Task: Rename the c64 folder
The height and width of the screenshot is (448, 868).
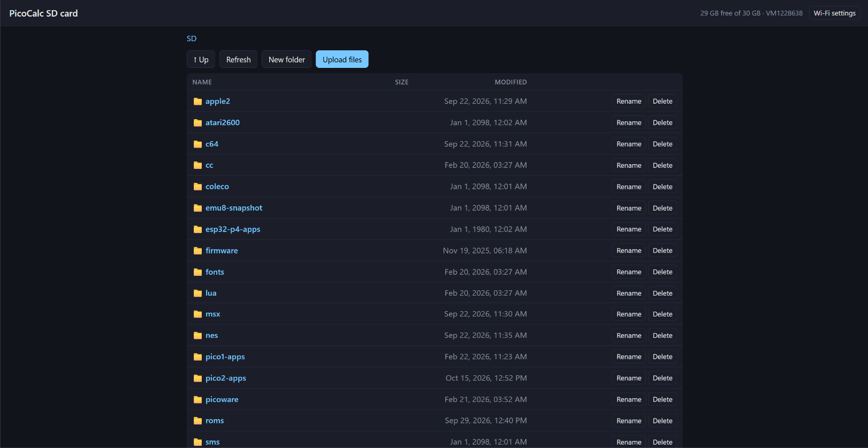Action: tap(629, 144)
